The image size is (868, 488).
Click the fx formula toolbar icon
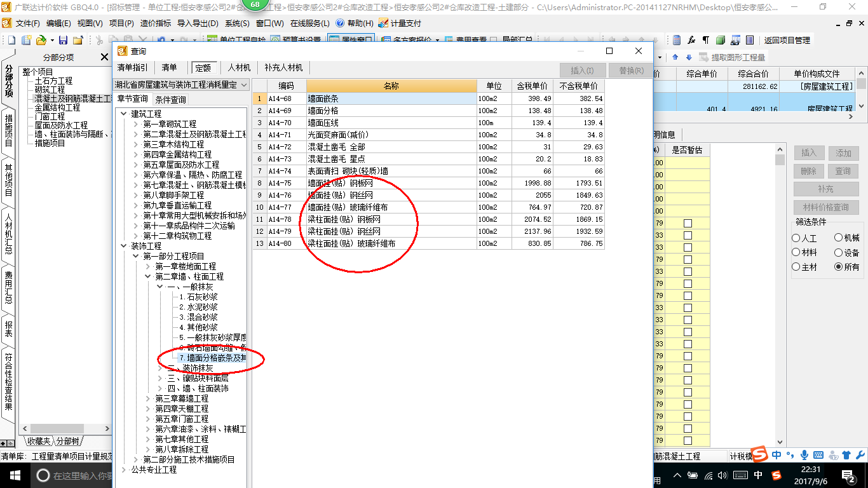[692, 40]
